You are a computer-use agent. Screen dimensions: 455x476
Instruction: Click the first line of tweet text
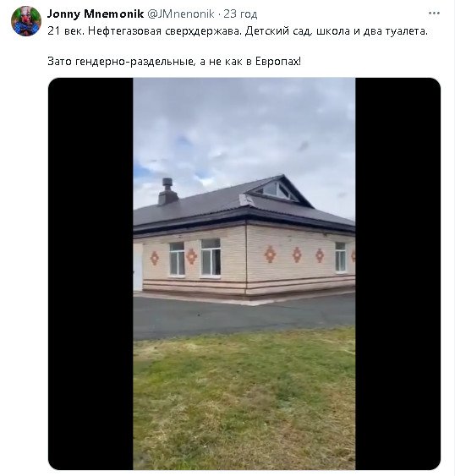pyautogui.click(x=238, y=31)
